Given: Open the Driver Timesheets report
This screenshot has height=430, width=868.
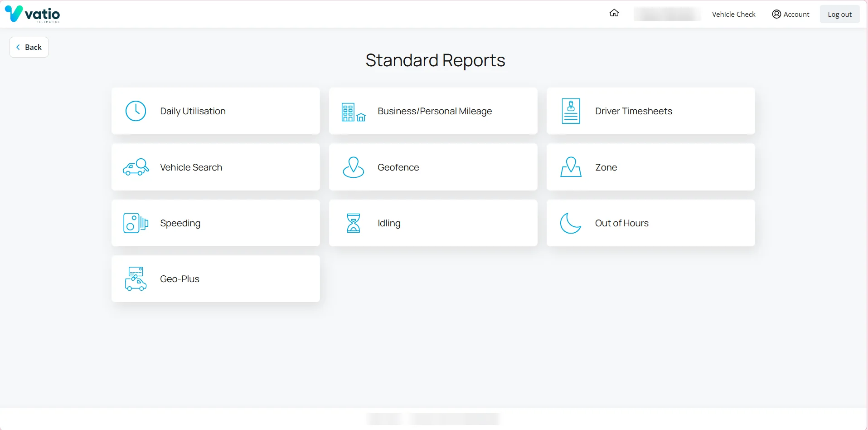Looking at the screenshot, I should click(651, 111).
